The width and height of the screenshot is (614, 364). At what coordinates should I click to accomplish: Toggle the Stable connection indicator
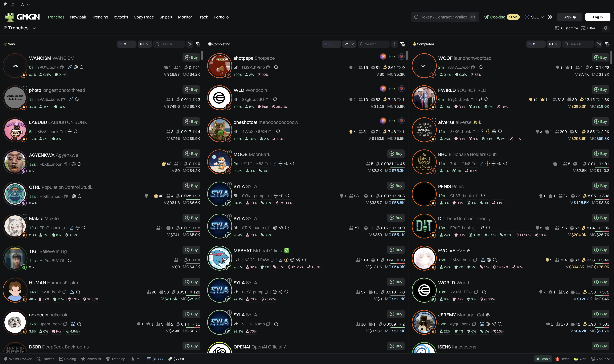pos(543,359)
